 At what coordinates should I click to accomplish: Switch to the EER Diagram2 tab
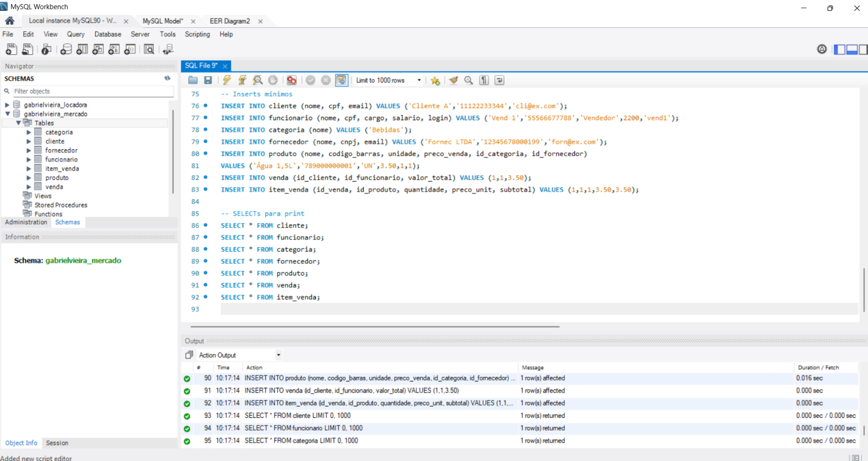pos(229,21)
